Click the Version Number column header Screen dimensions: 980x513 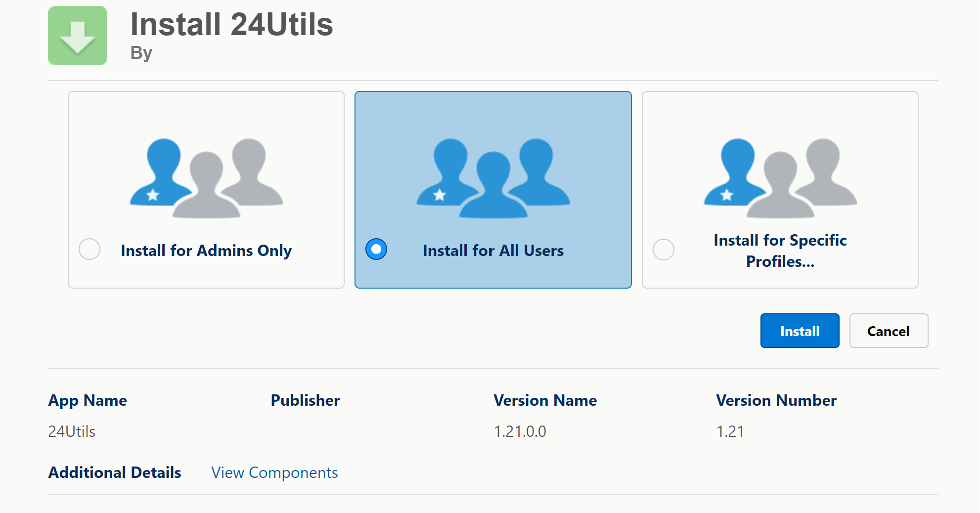coord(776,400)
